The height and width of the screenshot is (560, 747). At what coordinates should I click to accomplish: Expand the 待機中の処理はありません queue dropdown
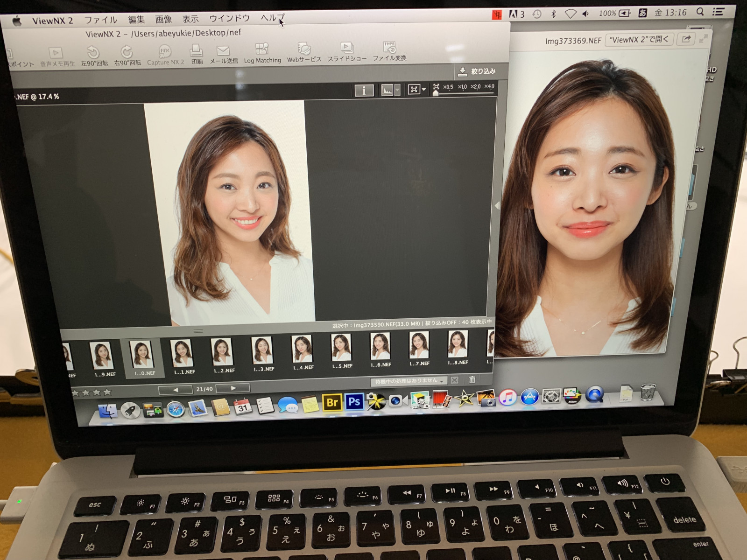(x=409, y=381)
